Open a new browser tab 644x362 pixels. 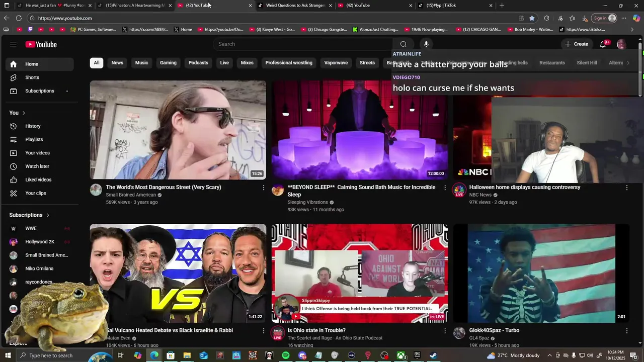click(x=502, y=6)
